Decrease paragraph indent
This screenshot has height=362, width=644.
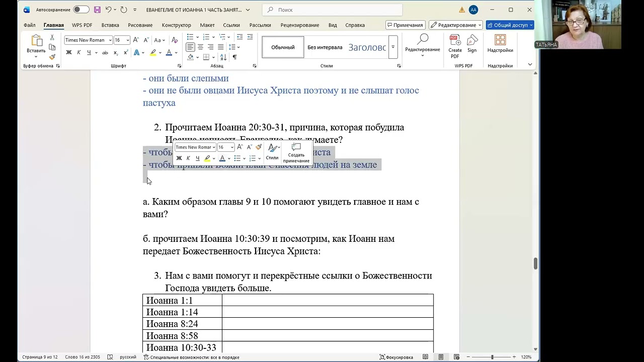(239, 37)
